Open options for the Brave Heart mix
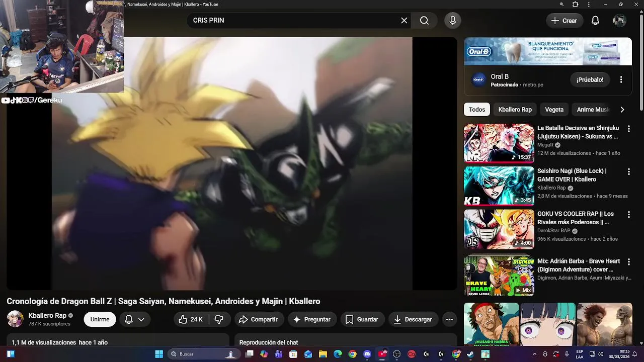This screenshot has width=644, height=362. click(628, 262)
